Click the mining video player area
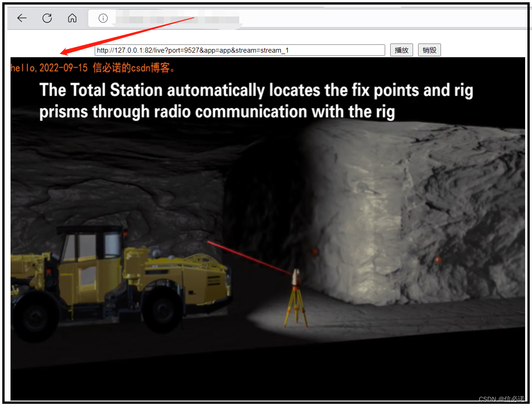Image resolution: width=532 pixels, height=407 pixels. (x=268, y=229)
